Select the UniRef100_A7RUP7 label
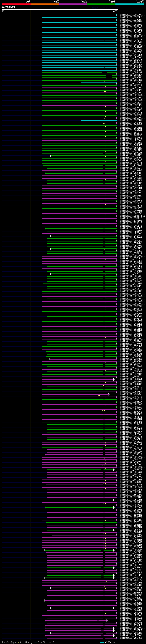 [131, 90]
